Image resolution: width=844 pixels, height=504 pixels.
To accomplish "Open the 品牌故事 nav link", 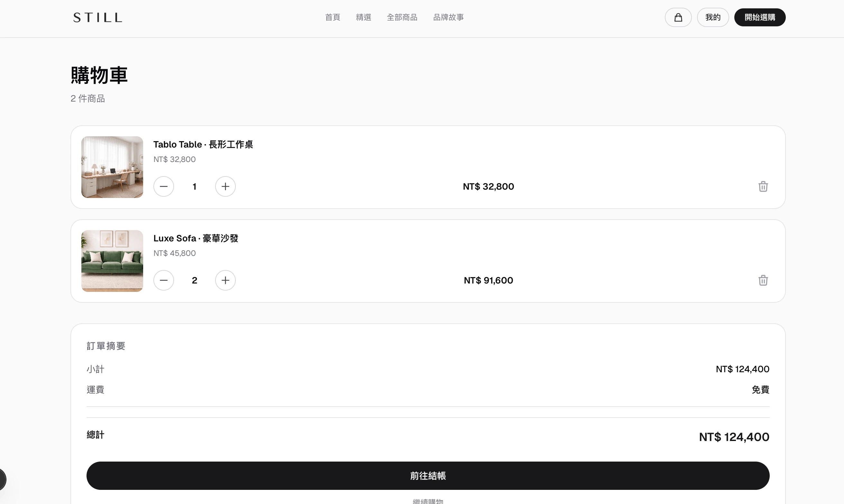I will pyautogui.click(x=448, y=17).
